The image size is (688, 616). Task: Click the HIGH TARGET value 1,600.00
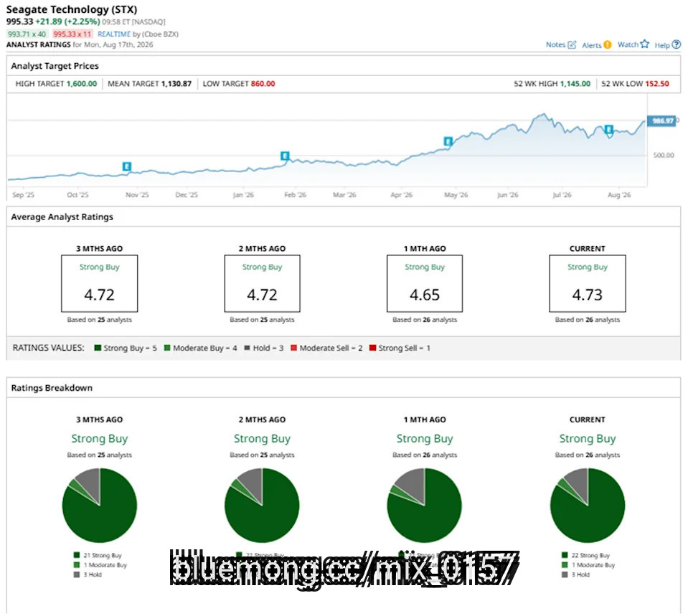point(82,83)
